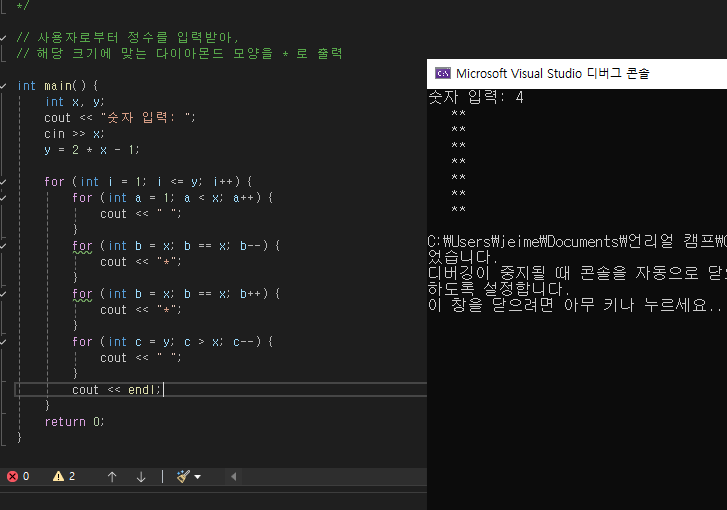Screen dimensions: 727x510
Task: Click the console title 'Microsoft Visual Studio 디버그 콘솔'
Action: [x=553, y=73]
